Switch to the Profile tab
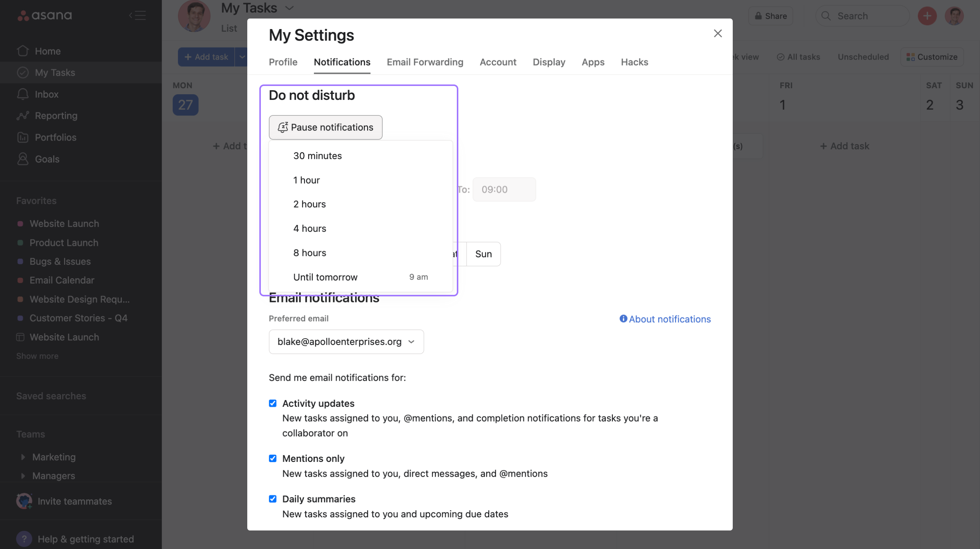 click(283, 61)
